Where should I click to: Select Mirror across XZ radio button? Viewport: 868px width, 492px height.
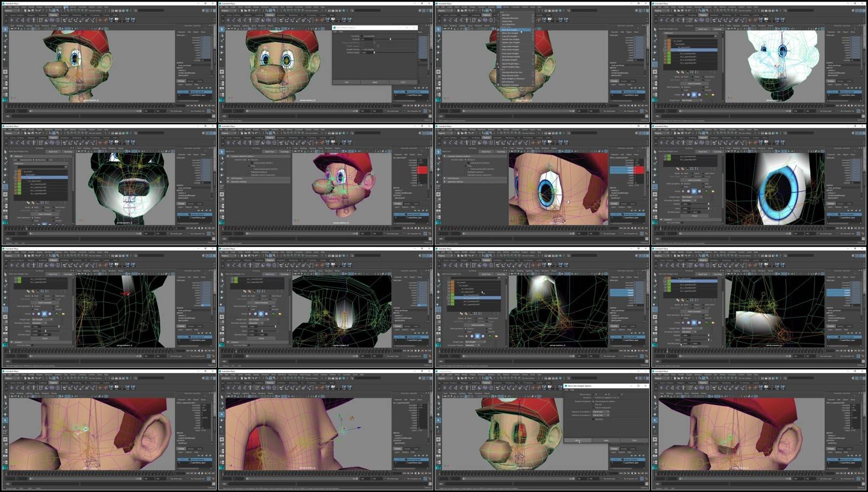click(x=619, y=394)
